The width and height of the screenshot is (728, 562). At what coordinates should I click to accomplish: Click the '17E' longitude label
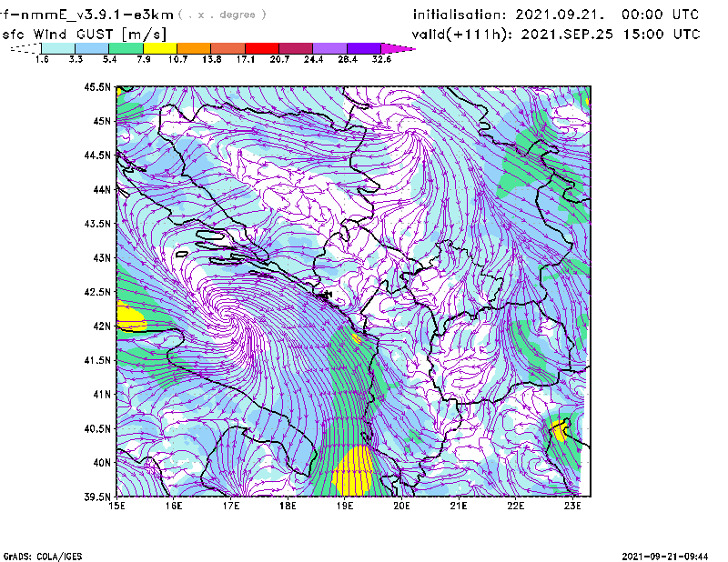point(231,506)
